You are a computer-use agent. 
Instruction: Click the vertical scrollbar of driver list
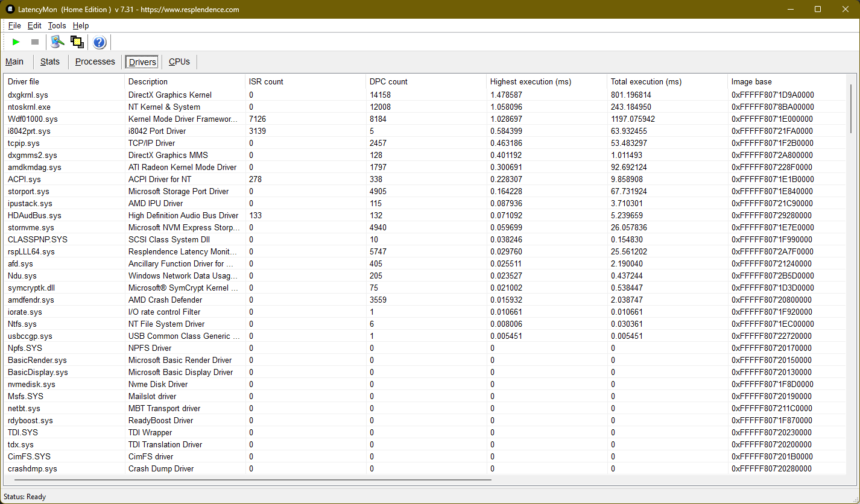(x=851, y=109)
